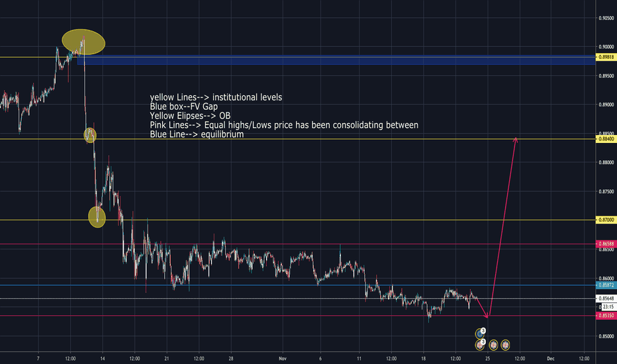Select the pink projected price arrow

tap(503, 225)
